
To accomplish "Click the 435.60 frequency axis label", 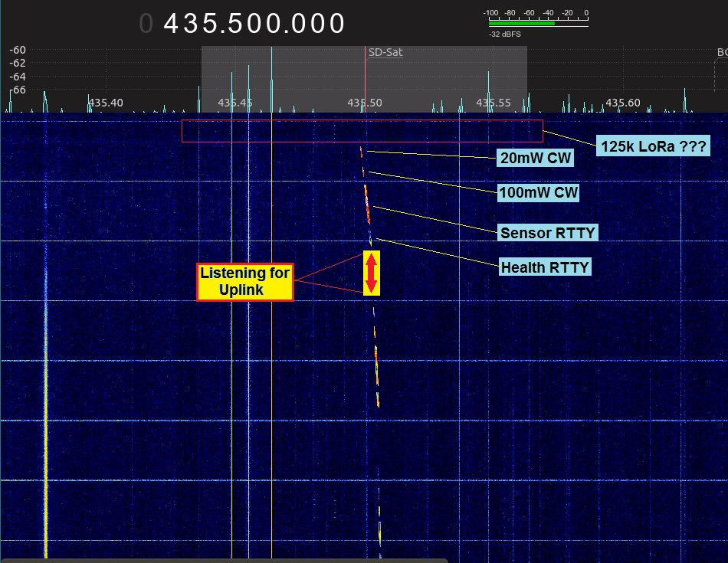I will tap(622, 103).
